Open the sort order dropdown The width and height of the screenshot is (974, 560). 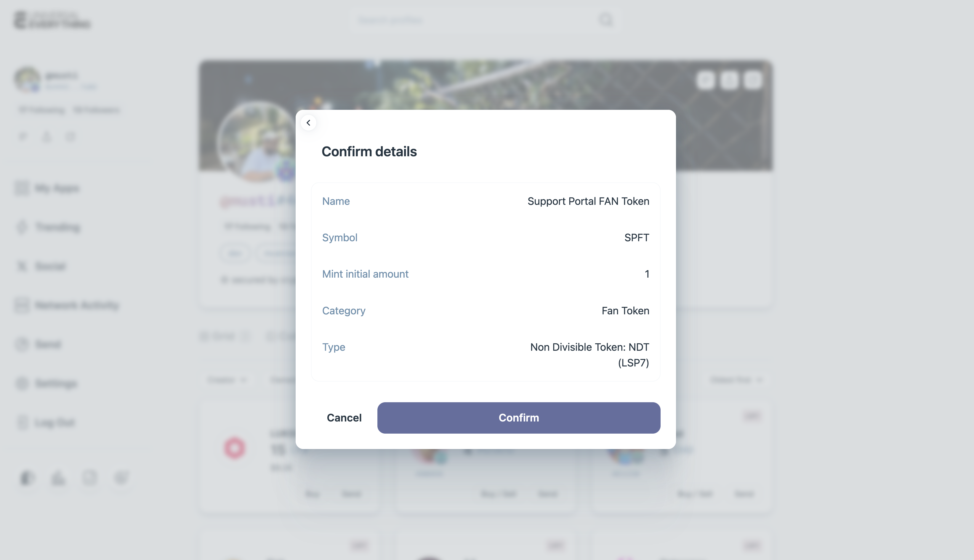click(x=736, y=380)
